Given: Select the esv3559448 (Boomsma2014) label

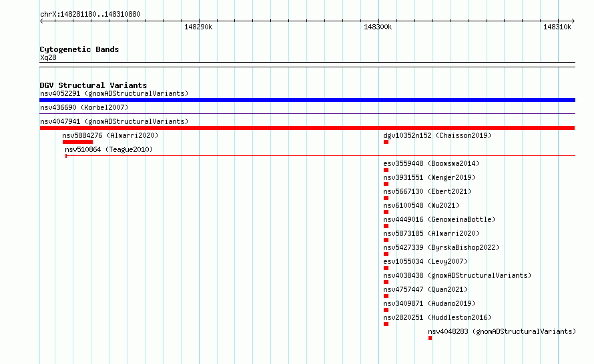Looking at the screenshot, I should click(431, 163).
